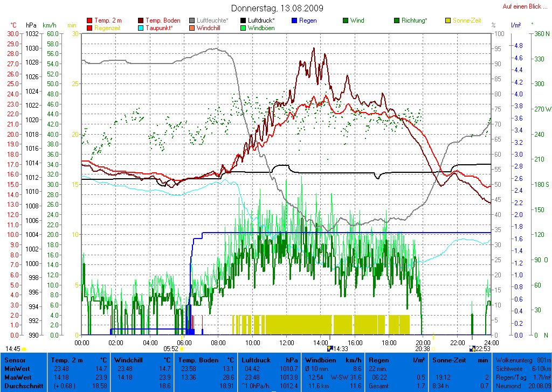Viewport: 552px width, 392px height.
Task: Click the blue Regen legend square
Action: coord(294,20)
